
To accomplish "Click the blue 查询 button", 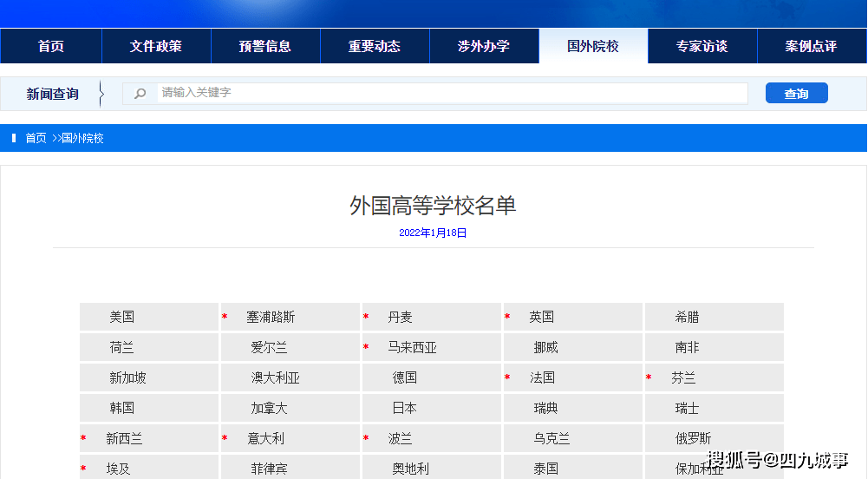I will click(797, 93).
